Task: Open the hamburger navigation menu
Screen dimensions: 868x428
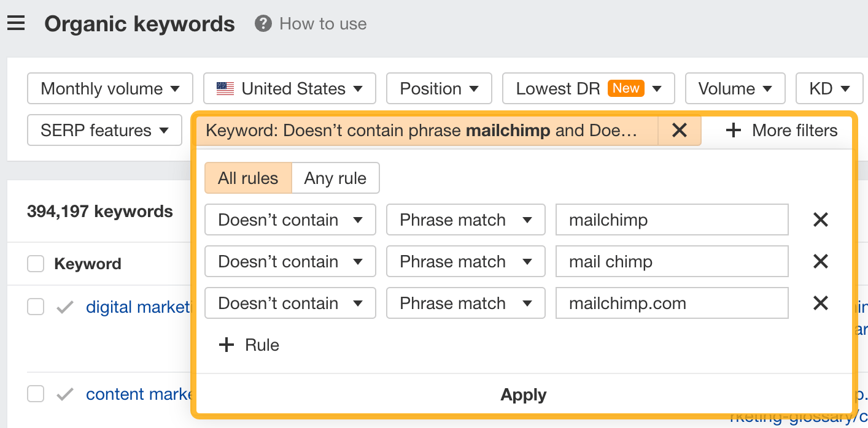Action: click(16, 23)
